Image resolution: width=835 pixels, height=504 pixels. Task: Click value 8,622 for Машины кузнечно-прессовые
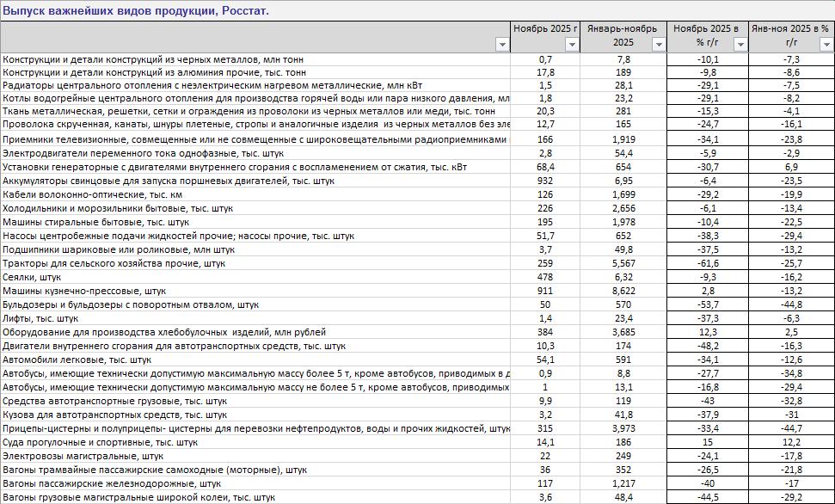pos(623,292)
